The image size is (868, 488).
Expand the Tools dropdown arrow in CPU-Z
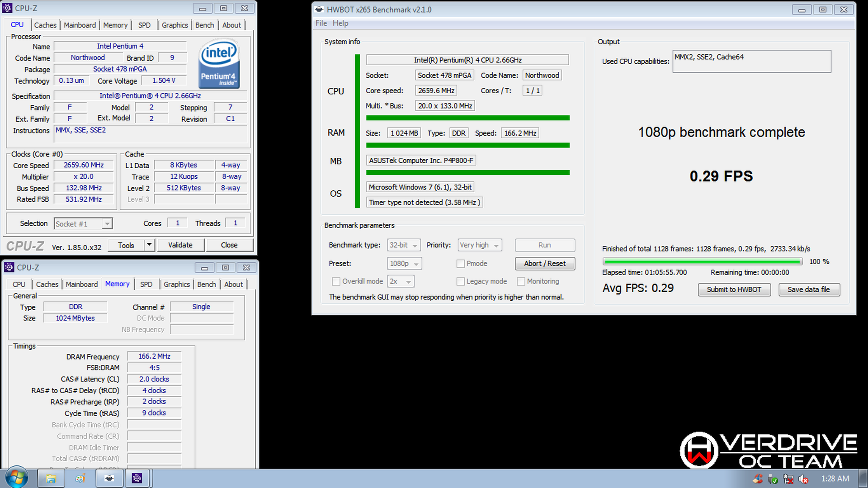click(x=149, y=245)
